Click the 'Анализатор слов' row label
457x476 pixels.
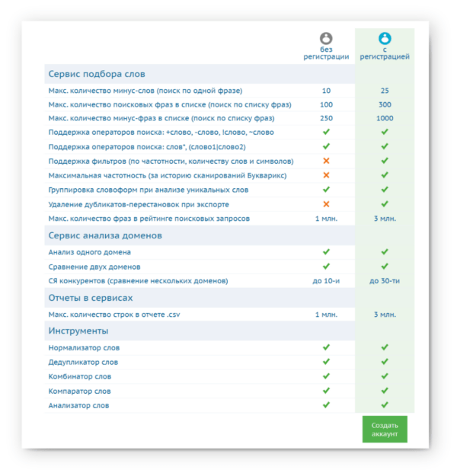click(x=78, y=406)
